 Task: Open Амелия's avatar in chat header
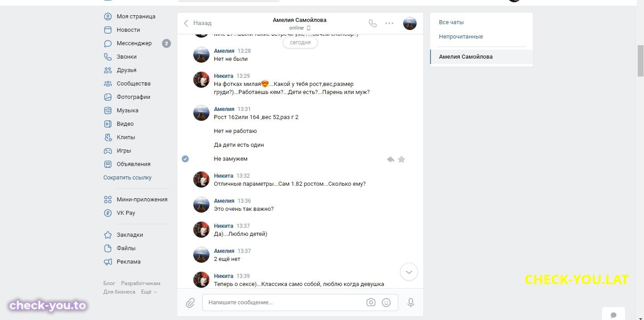(410, 23)
